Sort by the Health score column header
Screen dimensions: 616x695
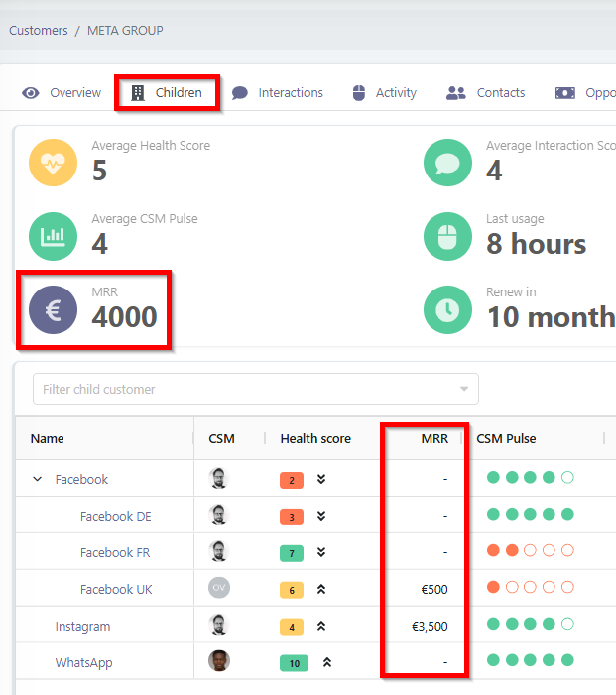[x=315, y=439]
